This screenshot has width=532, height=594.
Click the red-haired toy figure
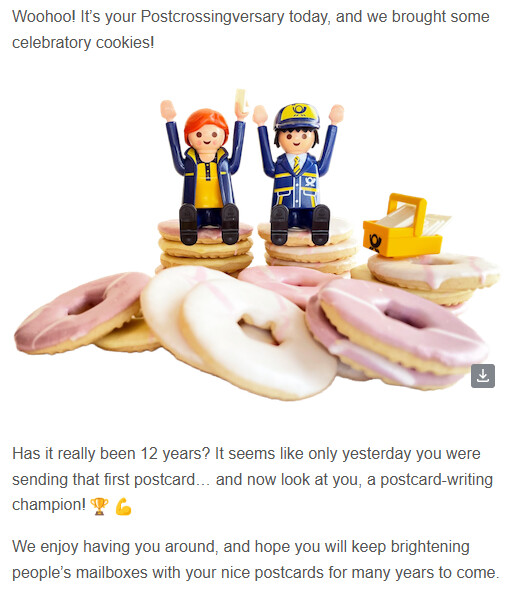[206, 172]
